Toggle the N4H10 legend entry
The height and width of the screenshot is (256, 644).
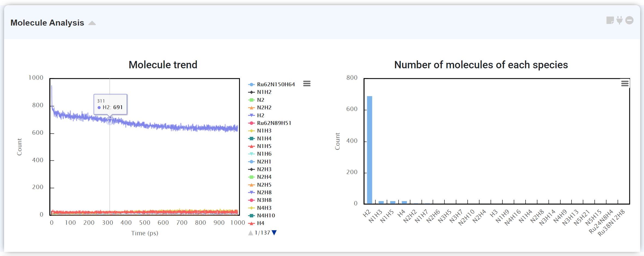click(x=266, y=215)
